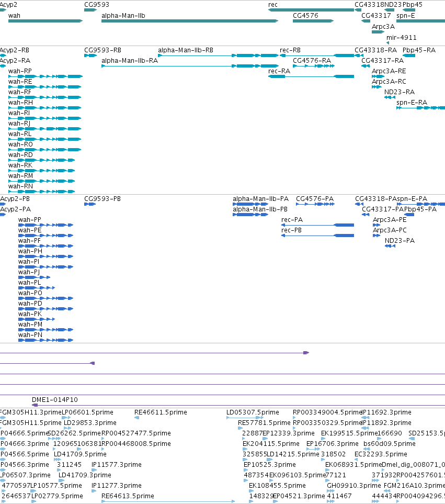Click EST EP16706.3prime
This screenshot has height=504, width=445.
[x=313, y=449]
